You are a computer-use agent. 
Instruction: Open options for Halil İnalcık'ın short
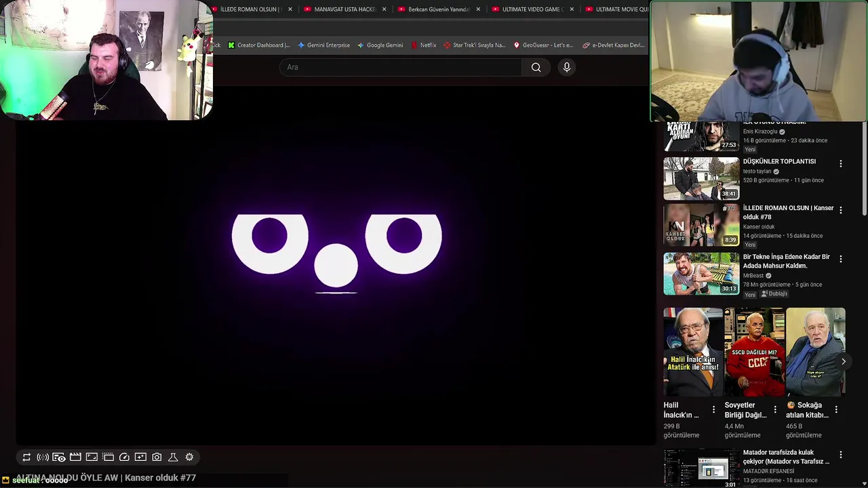tap(713, 409)
